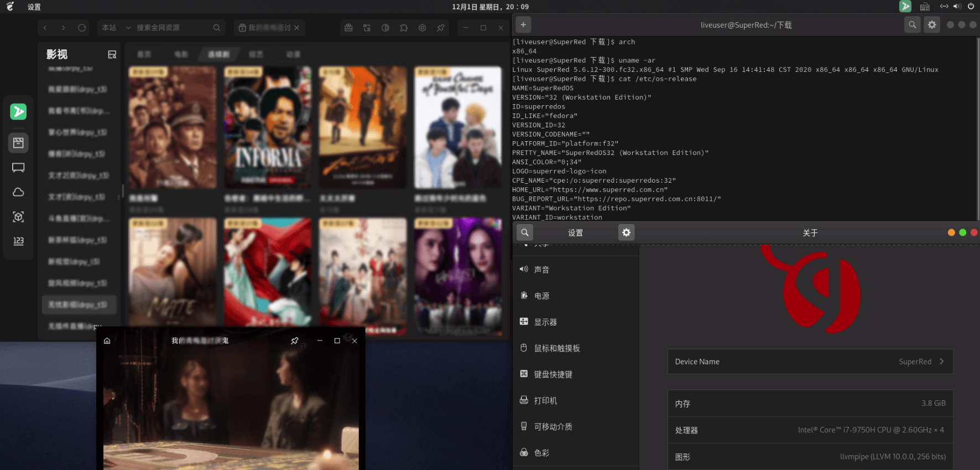The height and width of the screenshot is (470, 980).
Task: Click the 搜索全网资源 search field
Action: [x=171, y=28]
